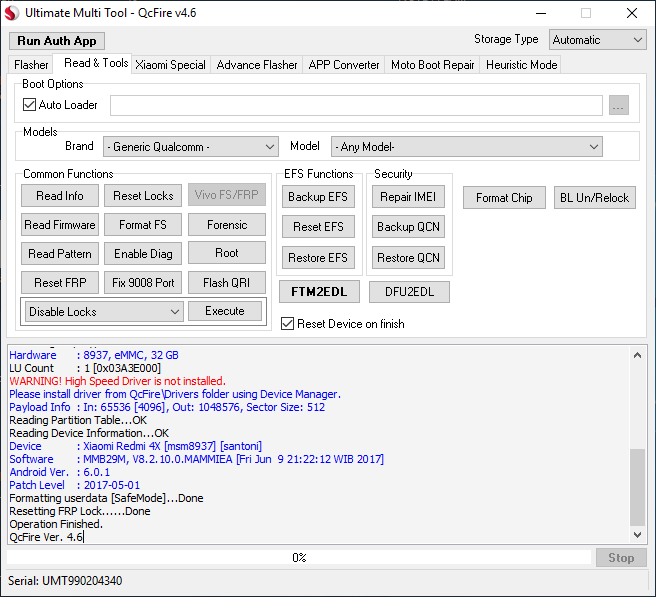Click the Execute button
This screenshot has height=597, width=656.
[225, 311]
